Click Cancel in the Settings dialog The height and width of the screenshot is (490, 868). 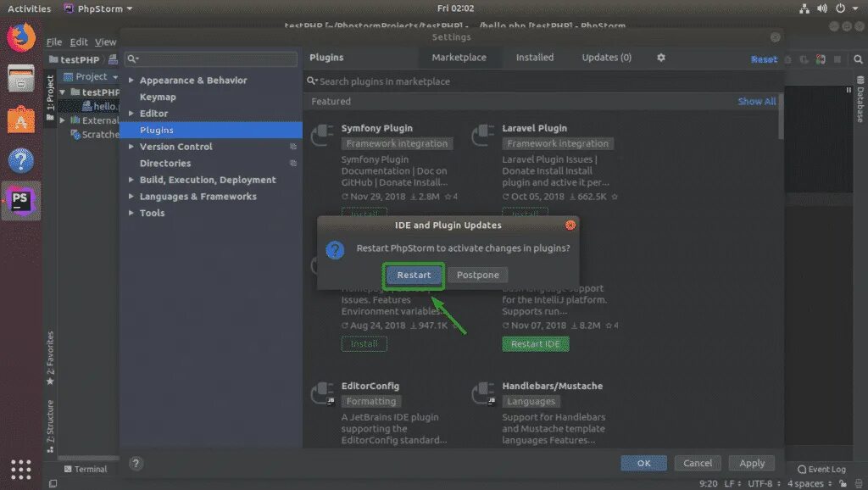pos(698,464)
